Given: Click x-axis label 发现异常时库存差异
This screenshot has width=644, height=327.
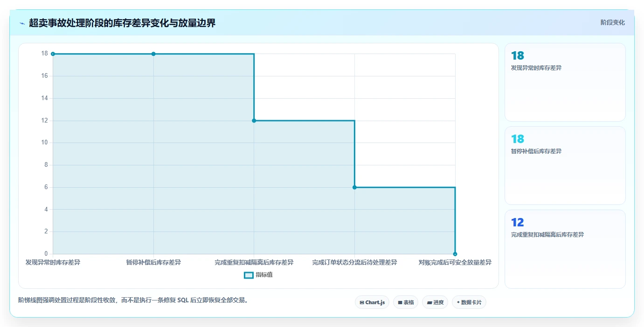Looking at the screenshot, I should 53,263.
